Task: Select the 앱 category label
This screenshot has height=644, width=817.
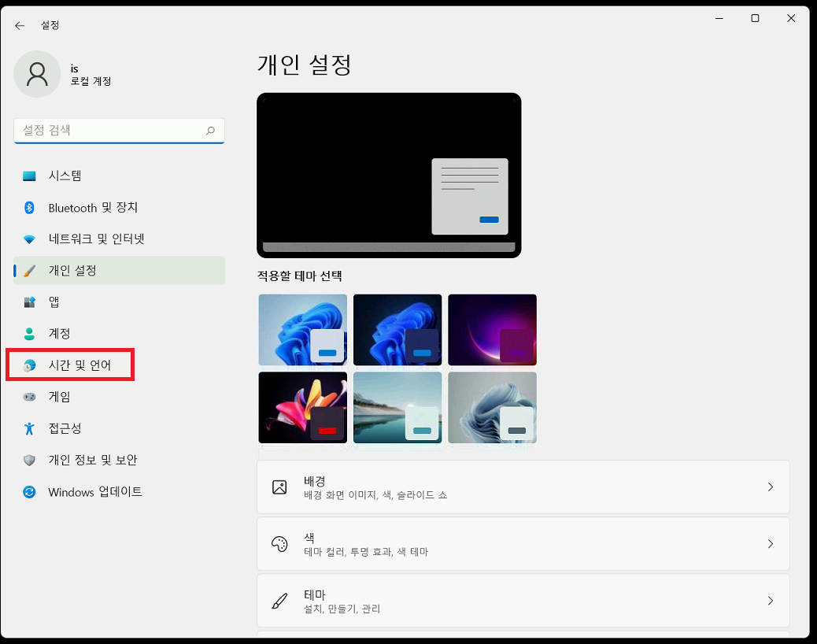Action: pyautogui.click(x=54, y=302)
